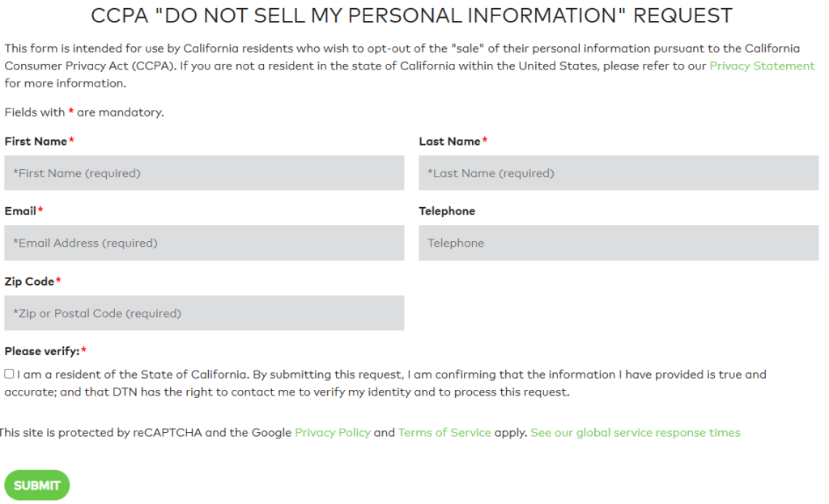Click the Email label
This screenshot has height=504, width=829.
(x=19, y=211)
